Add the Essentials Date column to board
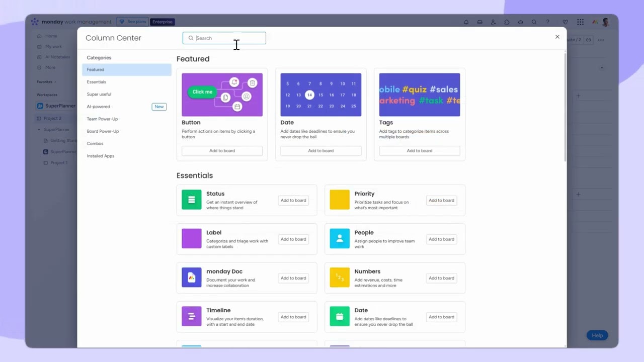 (441, 317)
